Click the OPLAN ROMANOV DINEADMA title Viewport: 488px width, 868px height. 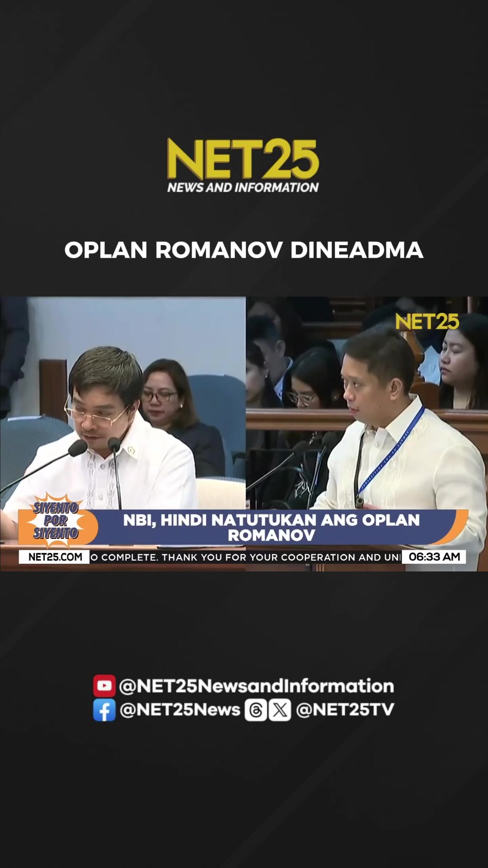244,250
